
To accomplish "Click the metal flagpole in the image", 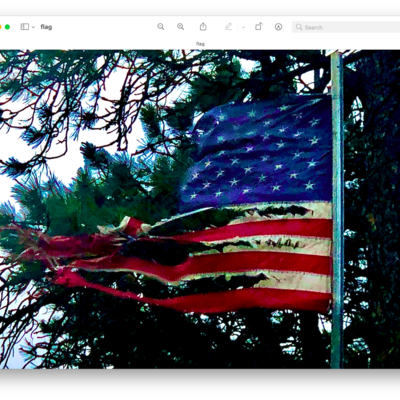I will tap(337, 209).
